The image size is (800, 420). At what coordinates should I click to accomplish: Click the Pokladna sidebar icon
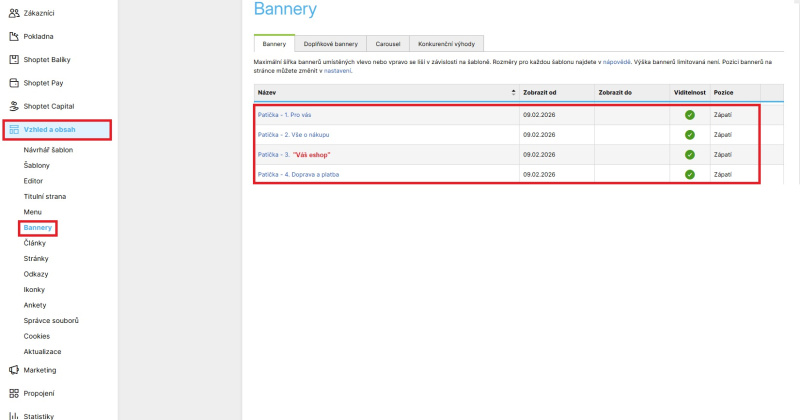(x=14, y=36)
